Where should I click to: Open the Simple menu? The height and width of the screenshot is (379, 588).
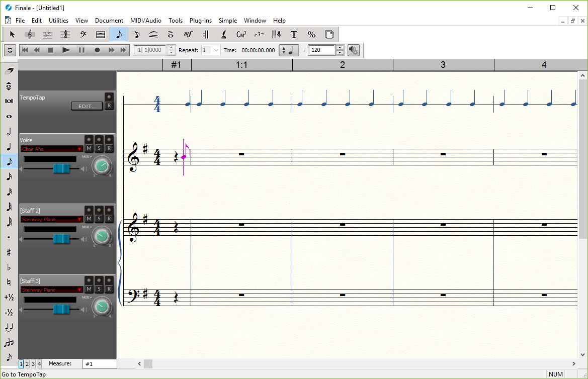tap(228, 21)
